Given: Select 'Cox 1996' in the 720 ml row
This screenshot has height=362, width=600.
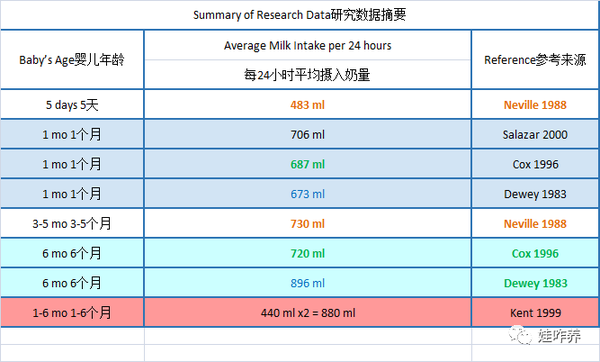Looking at the screenshot, I should [x=535, y=253].
